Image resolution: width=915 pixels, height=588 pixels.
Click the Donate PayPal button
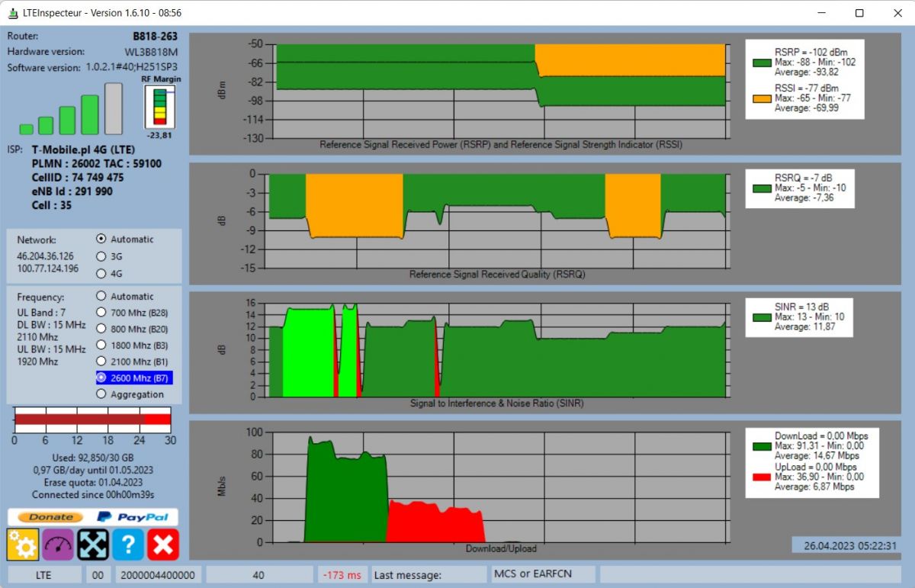click(93, 517)
